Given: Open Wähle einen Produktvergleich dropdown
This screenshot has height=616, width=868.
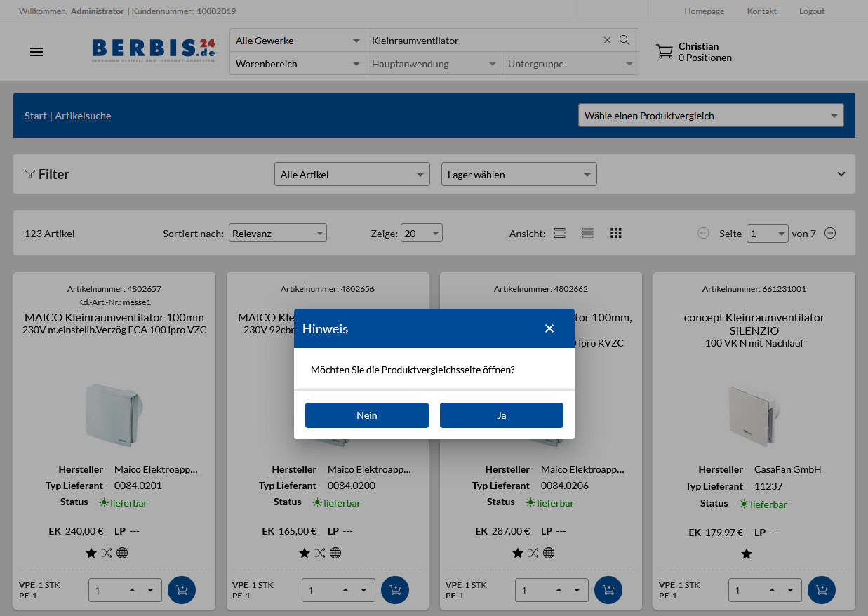Looking at the screenshot, I should pyautogui.click(x=711, y=116).
